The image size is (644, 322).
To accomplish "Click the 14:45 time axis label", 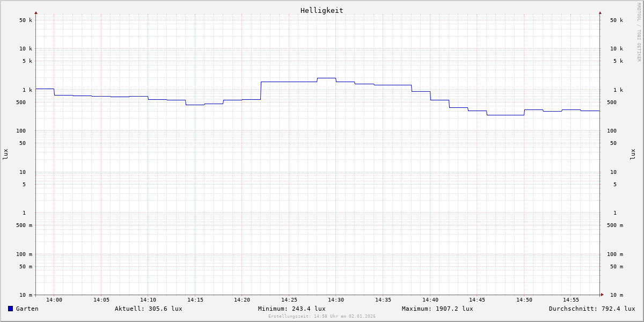I will (x=477, y=300).
